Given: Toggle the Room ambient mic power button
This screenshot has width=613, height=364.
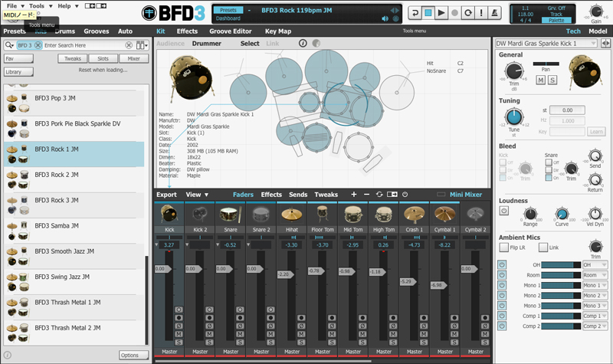Looking at the screenshot, I should tap(502, 275).
